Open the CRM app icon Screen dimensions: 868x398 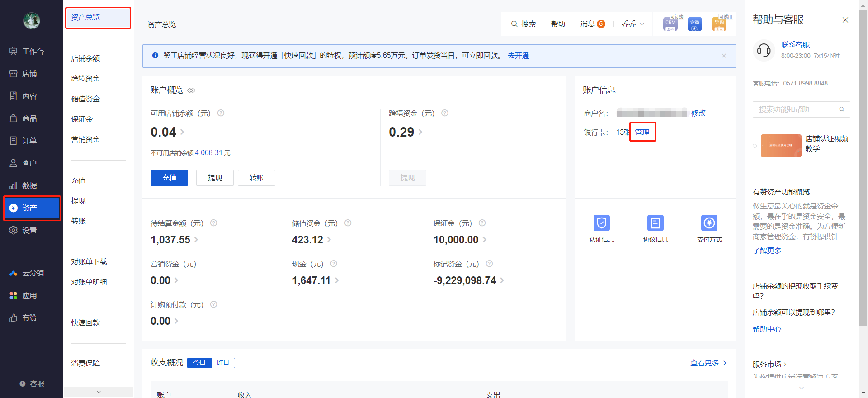coord(670,24)
